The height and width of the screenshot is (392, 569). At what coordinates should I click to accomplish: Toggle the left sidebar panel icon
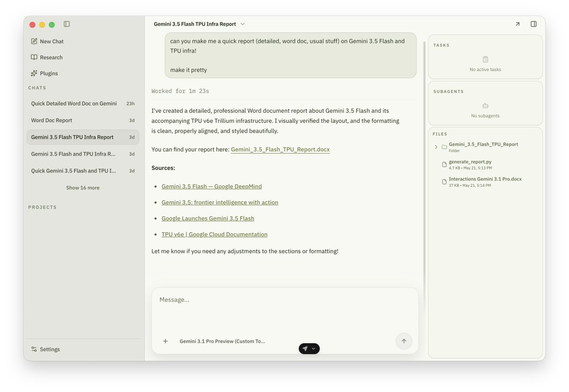[67, 24]
